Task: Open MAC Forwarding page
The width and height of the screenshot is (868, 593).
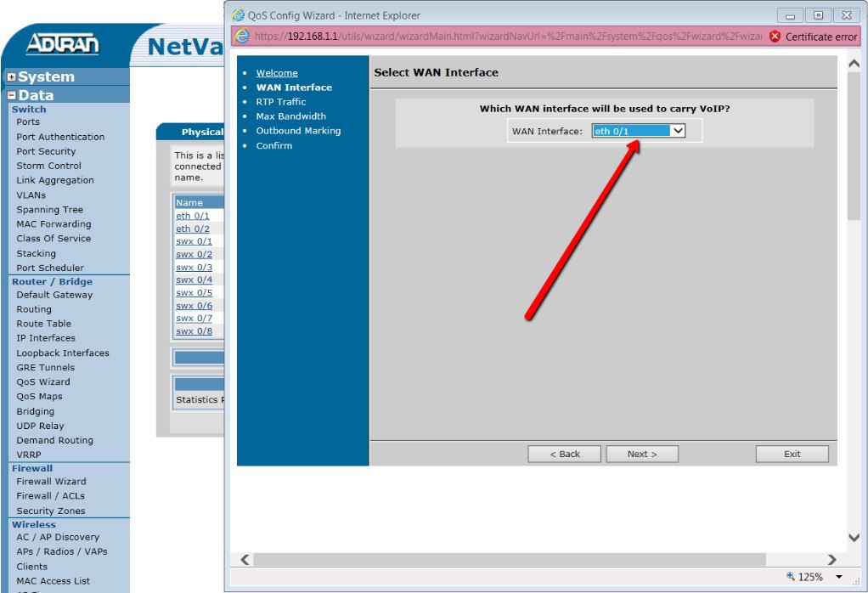Action: click(54, 223)
